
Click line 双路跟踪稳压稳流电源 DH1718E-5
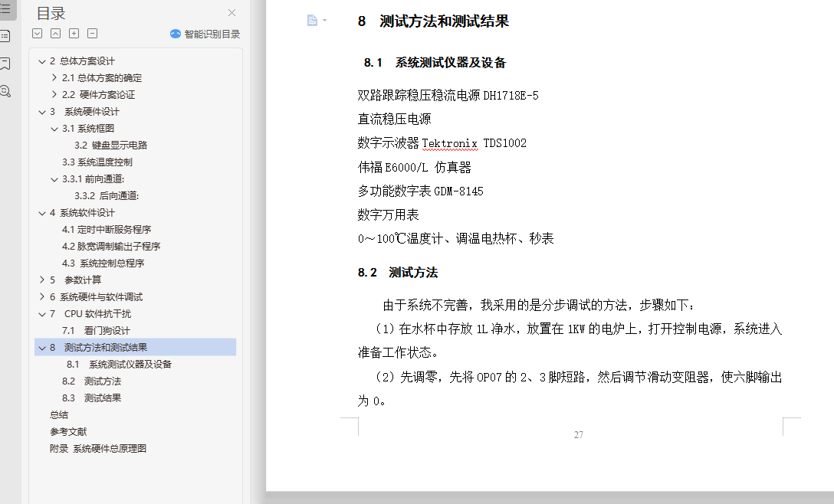coord(448,96)
